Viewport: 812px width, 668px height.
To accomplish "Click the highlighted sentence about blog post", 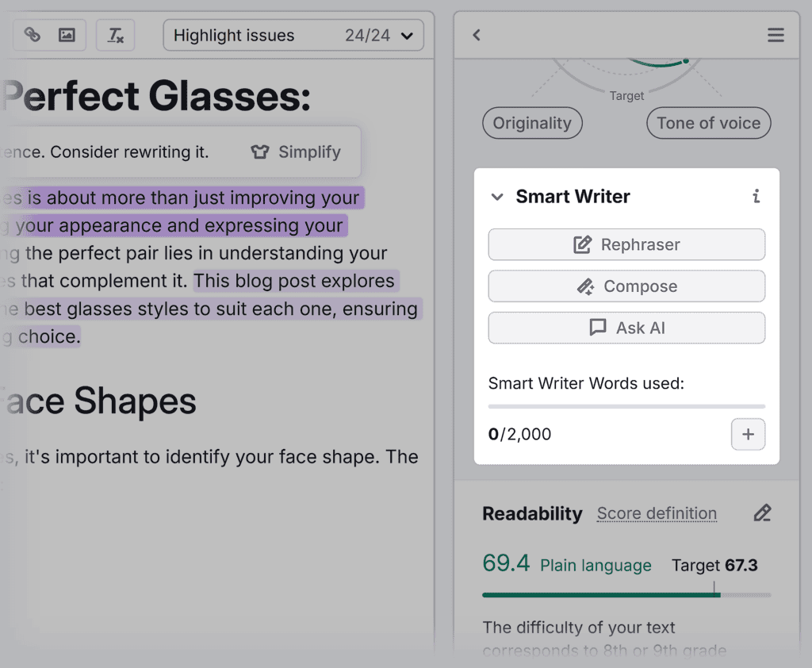I will pos(293,282).
